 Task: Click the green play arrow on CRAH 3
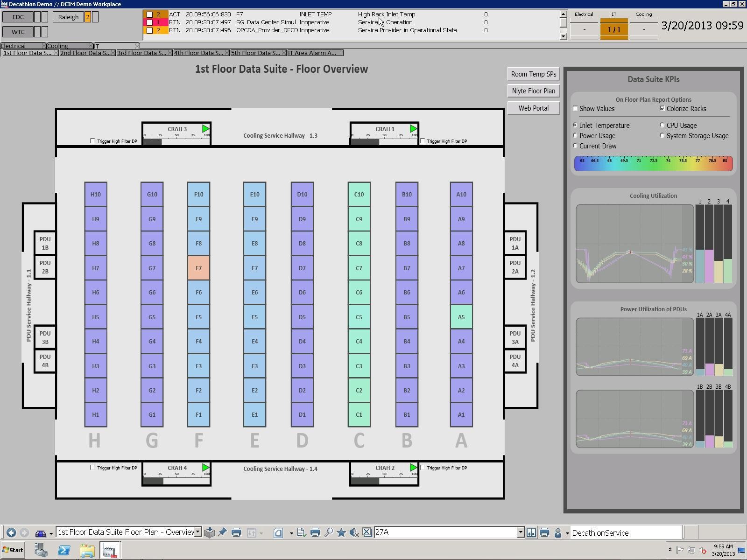[x=205, y=129]
